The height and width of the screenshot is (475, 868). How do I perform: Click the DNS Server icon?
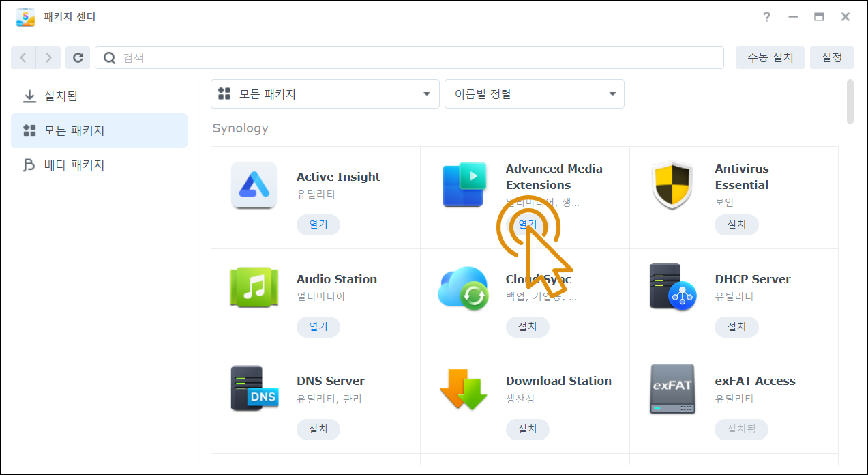pos(255,388)
